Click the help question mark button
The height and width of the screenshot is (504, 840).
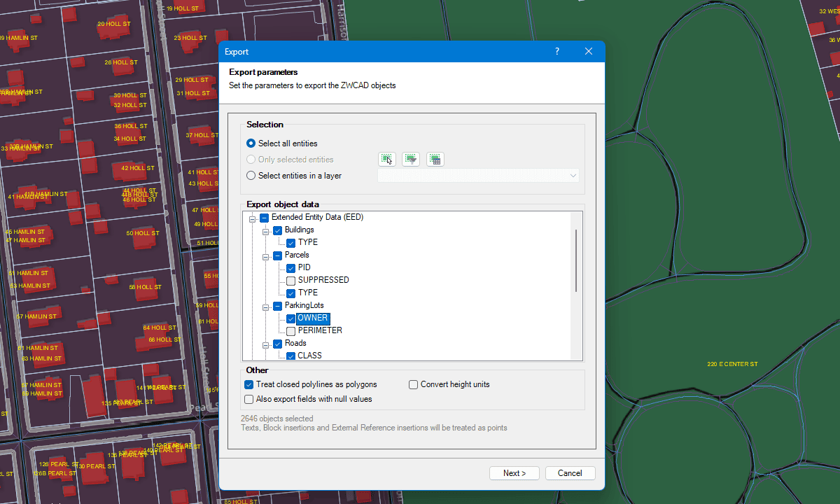[x=557, y=52]
